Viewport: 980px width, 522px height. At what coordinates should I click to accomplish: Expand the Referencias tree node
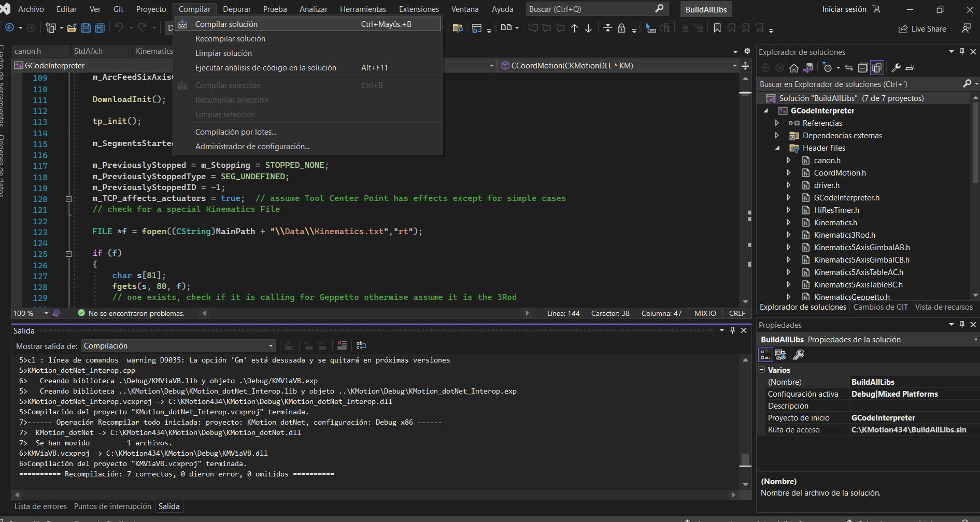pos(777,123)
